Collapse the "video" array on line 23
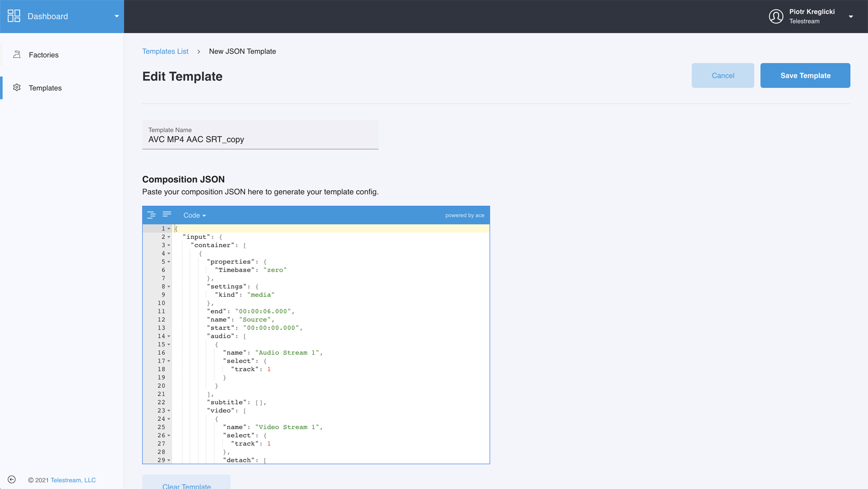This screenshot has height=489, width=868. [x=169, y=410]
